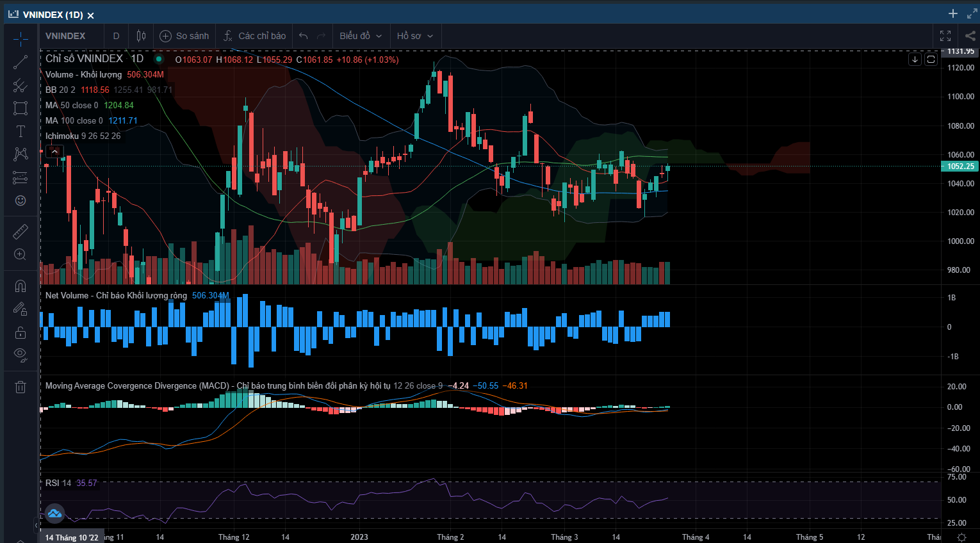Open the Hồ sơ dropdown

coord(414,36)
